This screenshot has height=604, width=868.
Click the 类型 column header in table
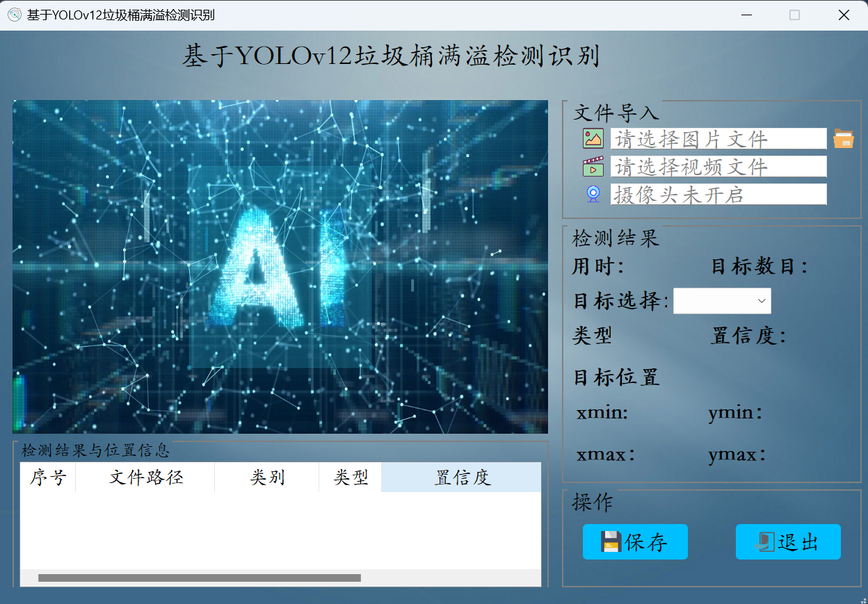click(351, 478)
